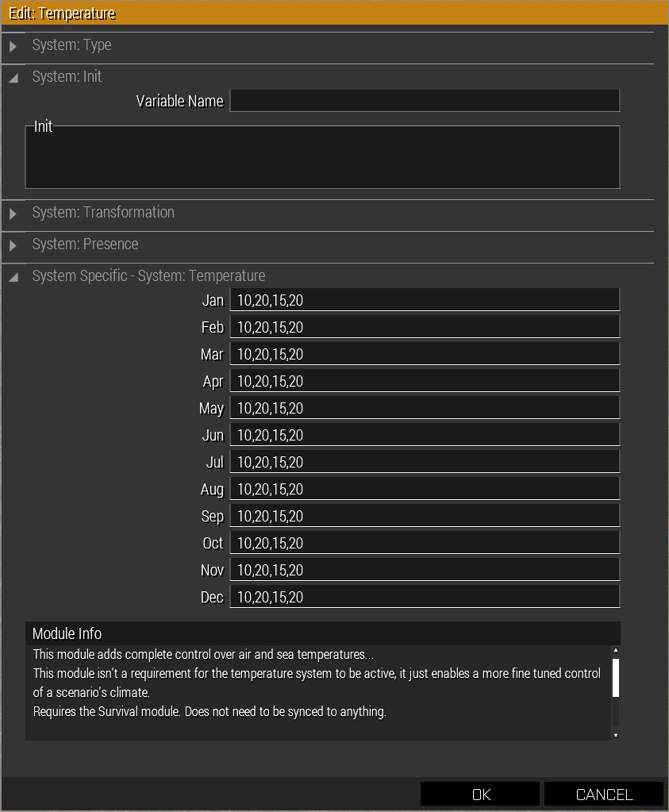
Task: Collapse the System: Init section
Action: (13, 78)
